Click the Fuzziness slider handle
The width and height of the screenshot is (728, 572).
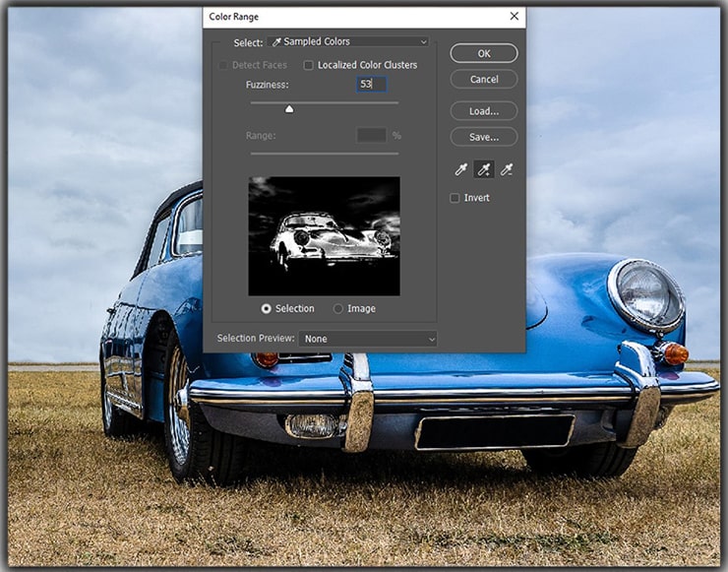point(289,109)
